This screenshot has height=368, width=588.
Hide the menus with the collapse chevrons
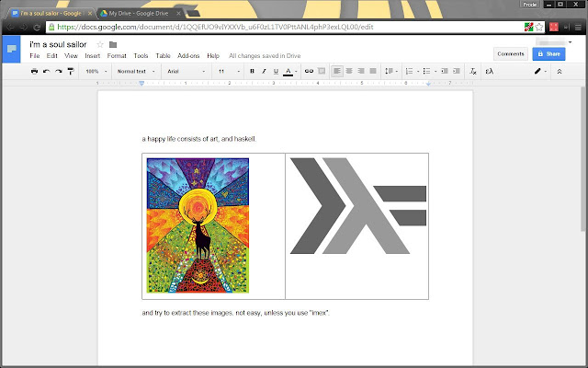pyautogui.click(x=560, y=71)
